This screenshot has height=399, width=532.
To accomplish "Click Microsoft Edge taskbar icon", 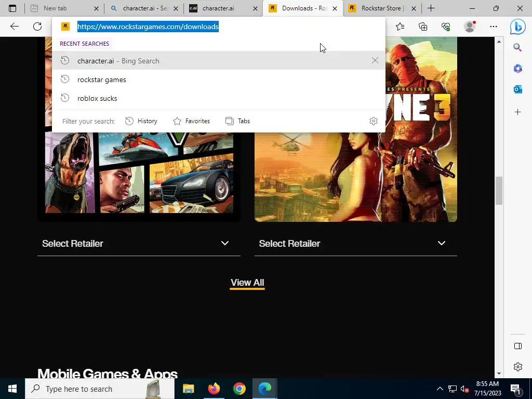I will (264, 389).
